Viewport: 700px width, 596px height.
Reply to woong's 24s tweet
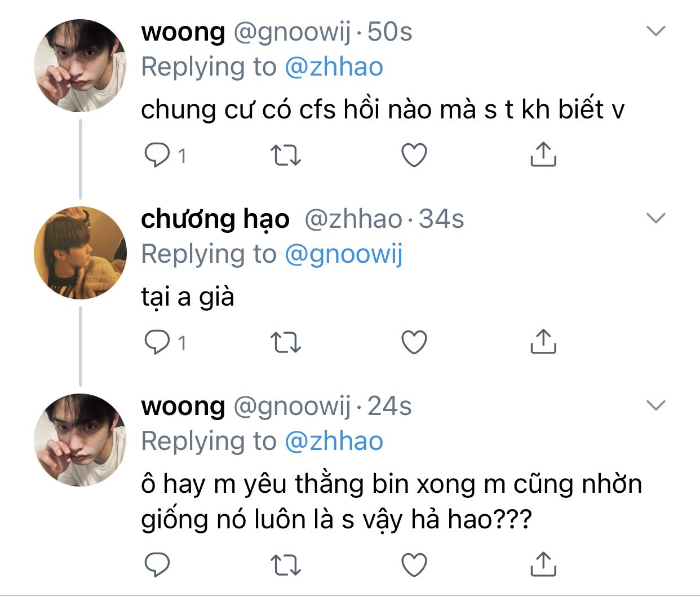(x=157, y=564)
